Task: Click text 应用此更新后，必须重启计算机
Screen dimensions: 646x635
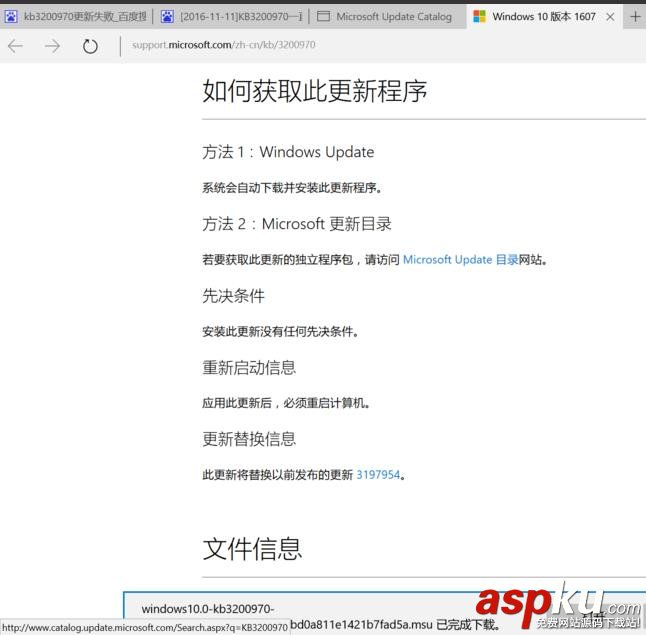Action: (286, 403)
